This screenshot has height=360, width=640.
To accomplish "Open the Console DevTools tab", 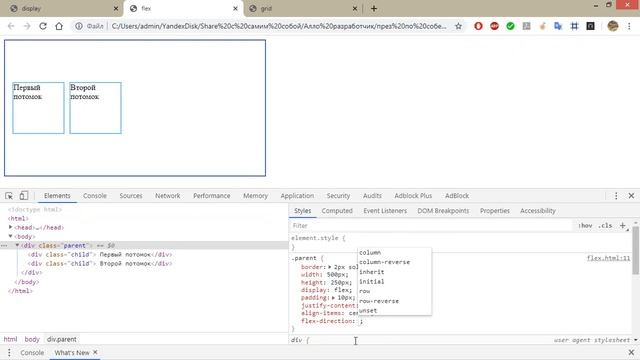I will click(x=95, y=196).
